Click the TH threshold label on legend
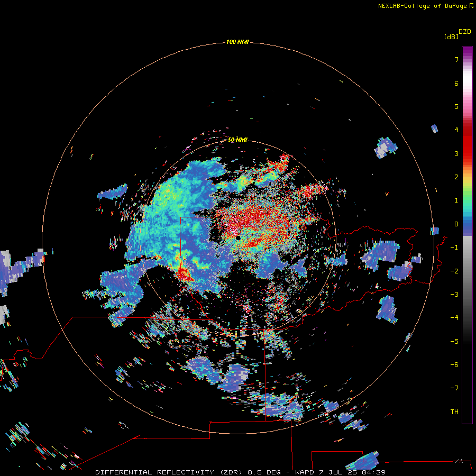Screen dimensions: 476x476 click(454, 412)
